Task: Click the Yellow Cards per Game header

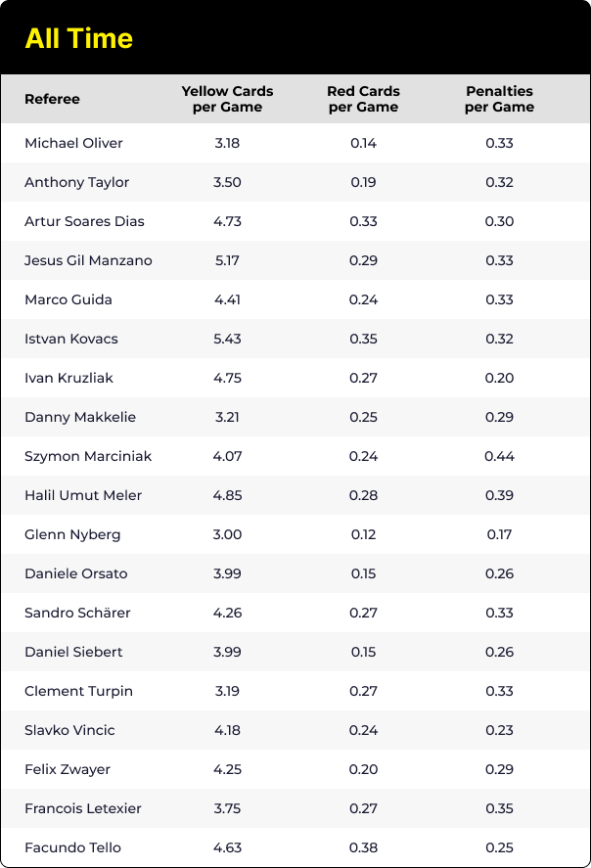Action: pos(227,99)
